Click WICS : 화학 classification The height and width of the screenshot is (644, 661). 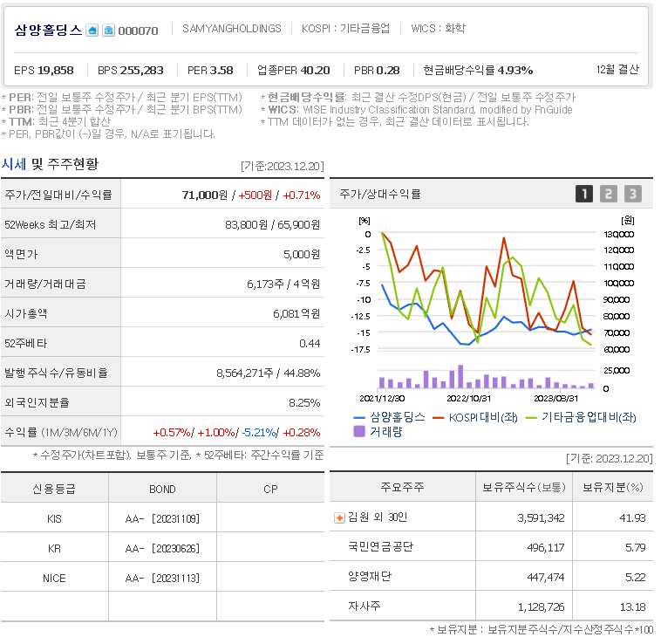pos(438,29)
